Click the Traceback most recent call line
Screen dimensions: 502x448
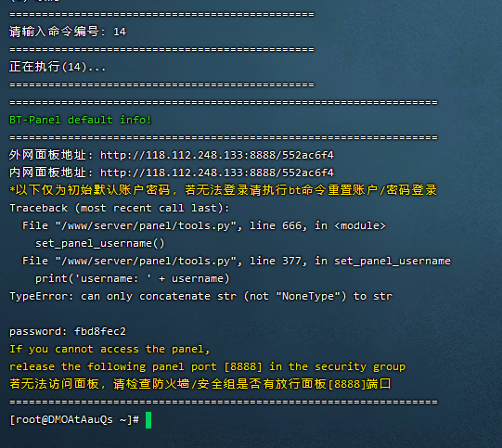120,208
